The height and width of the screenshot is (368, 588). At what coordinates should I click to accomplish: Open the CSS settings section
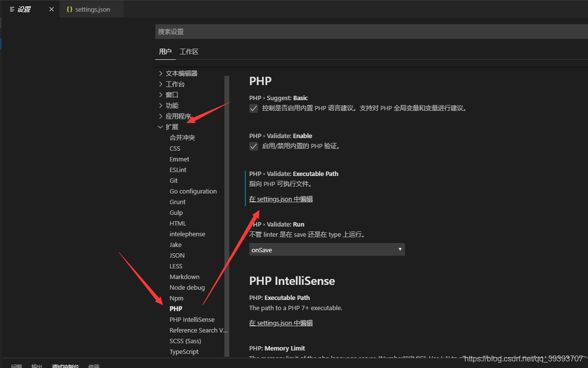(175, 148)
